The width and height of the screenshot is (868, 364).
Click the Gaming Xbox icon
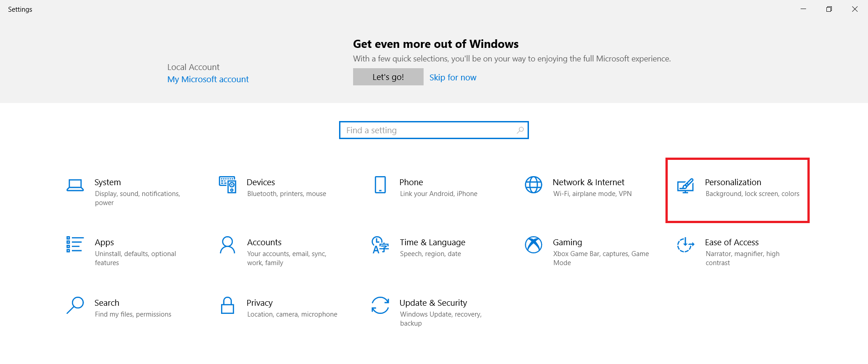point(533,245)
